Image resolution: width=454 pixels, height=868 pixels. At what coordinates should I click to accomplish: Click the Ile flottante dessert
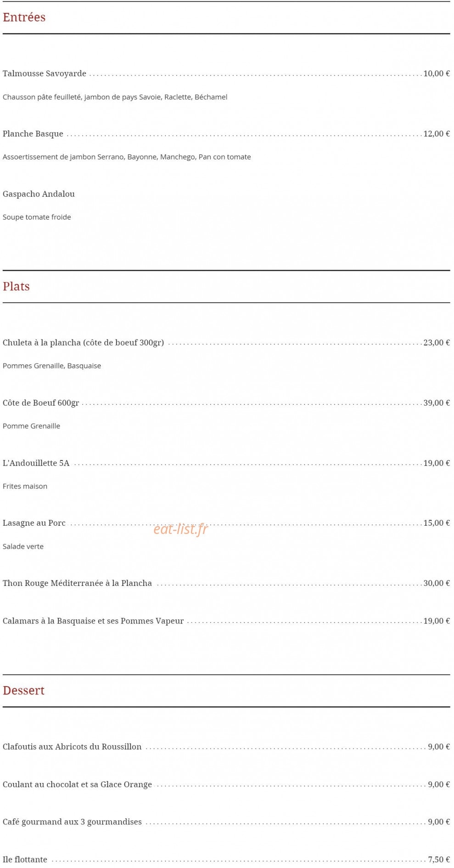(25, 859)
